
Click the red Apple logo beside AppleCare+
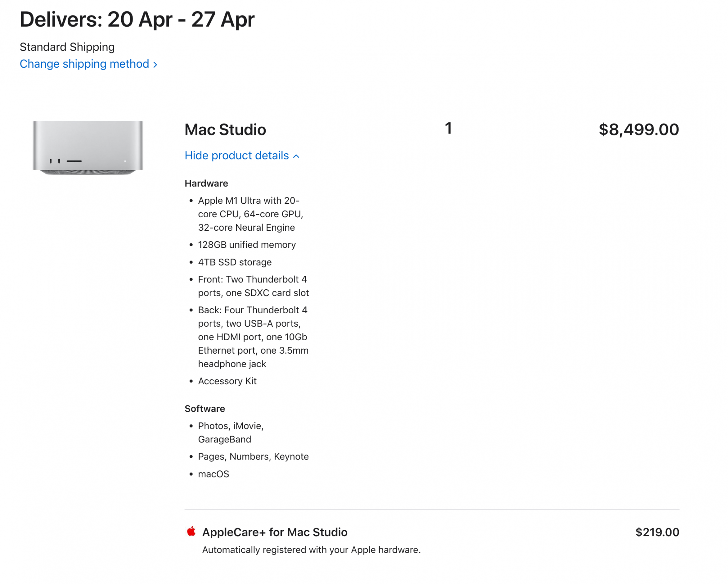pos(191,532)
